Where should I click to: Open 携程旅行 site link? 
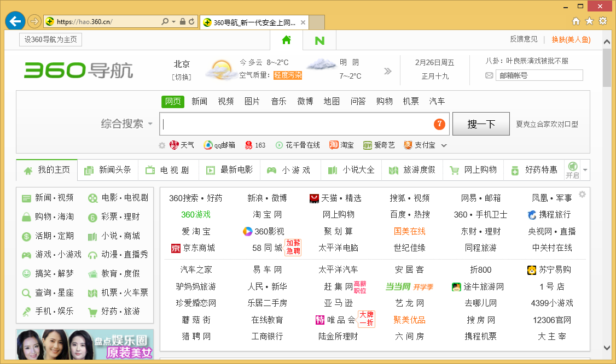[x=549, y=214]
